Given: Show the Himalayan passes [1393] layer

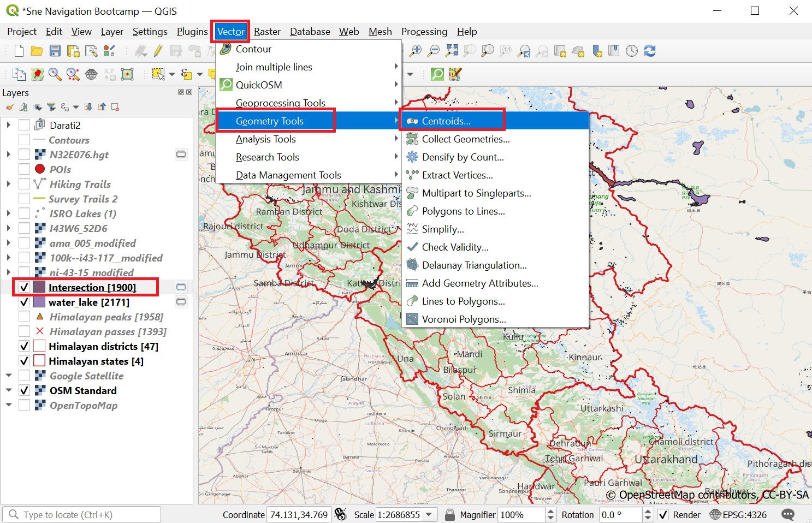Looking at the screenshot, I should [24, 331].
